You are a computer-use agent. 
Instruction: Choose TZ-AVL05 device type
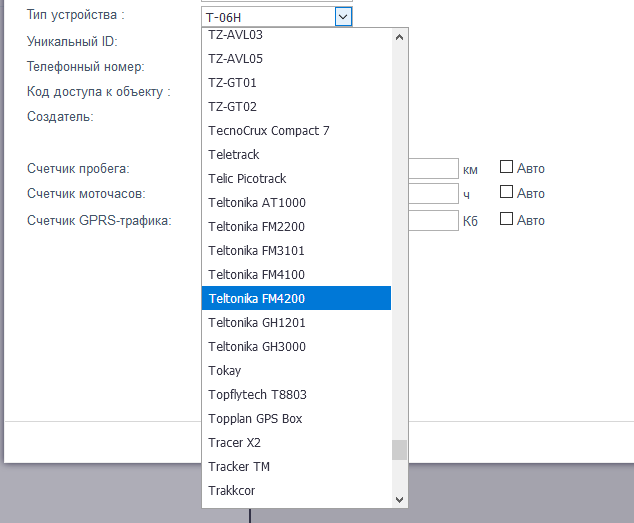235,58
